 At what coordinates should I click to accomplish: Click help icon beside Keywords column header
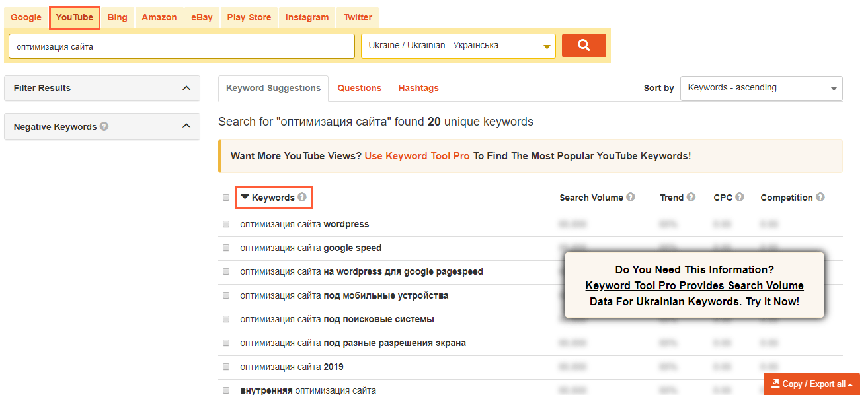pos(302,197)
